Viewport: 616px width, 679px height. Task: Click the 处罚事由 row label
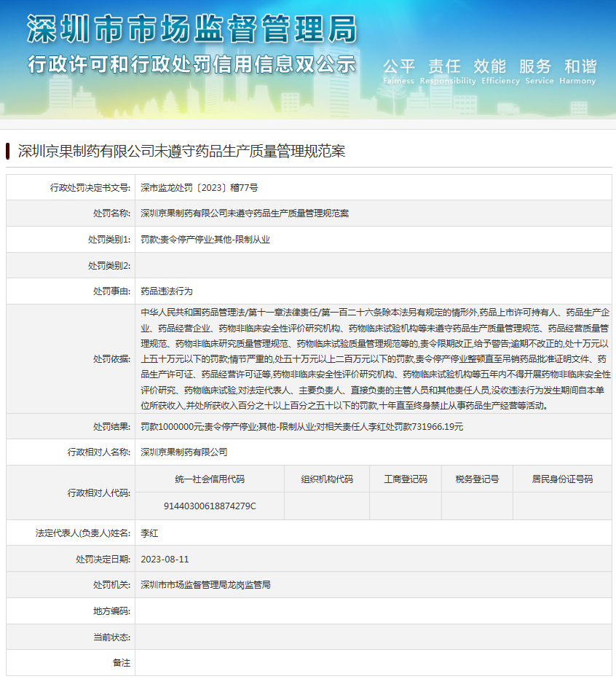[x=111, y=291]
